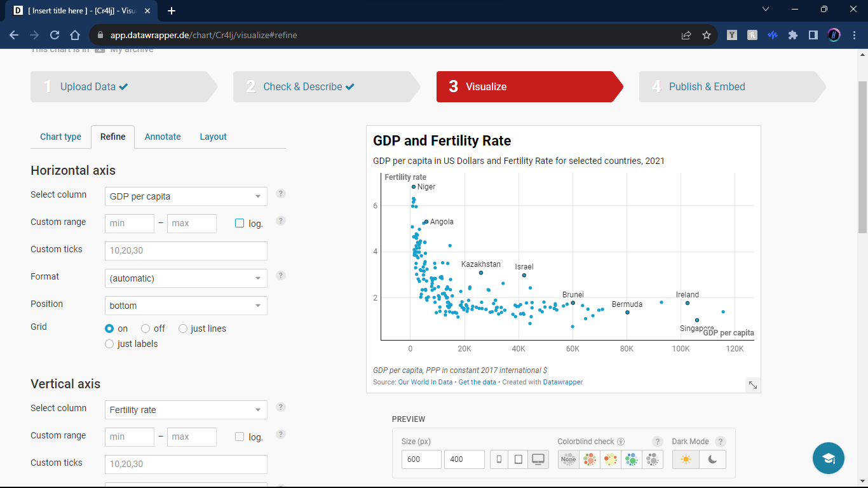Image resolution: width=868 pixels, height=488 pixels.
Task: Open 'Our World In Data' source link
Action: pyautogui.click(x=425, y=382)
